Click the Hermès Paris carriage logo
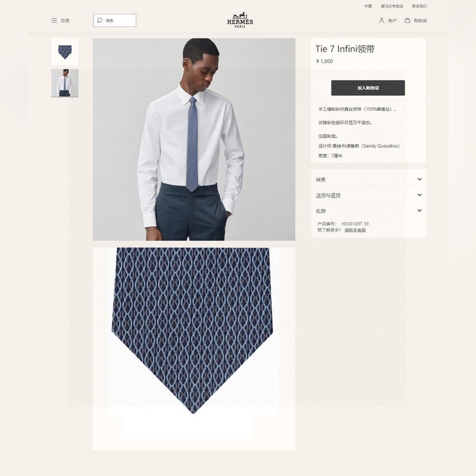Image resolution: width=476 pixels, height=476 pixels. coord(240,20)
